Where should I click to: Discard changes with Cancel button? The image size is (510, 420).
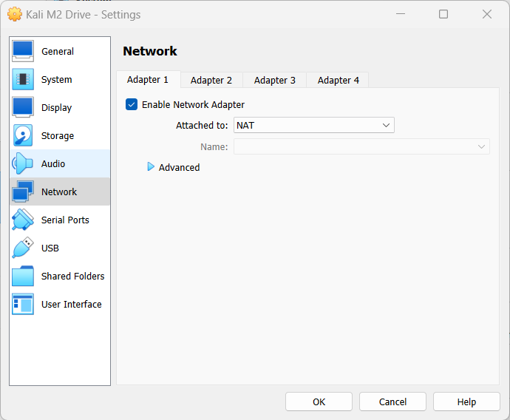coord(392,402)
